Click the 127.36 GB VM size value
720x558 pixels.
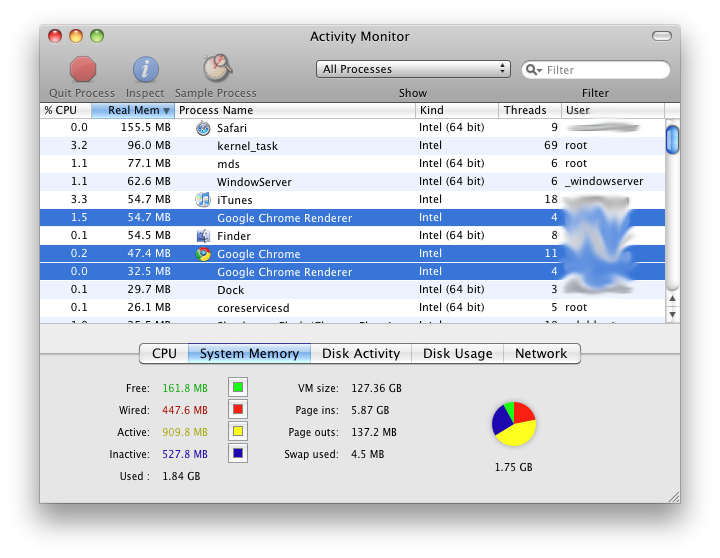pyautogui.click(x=377, y=388)
